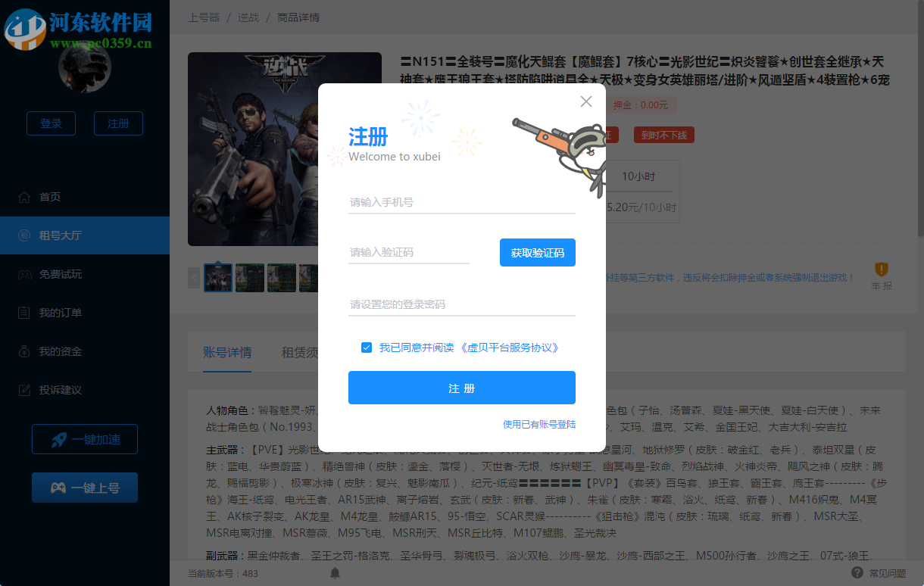The width and height of the screenshot is (924, 586).
Task: Click the previous-thumbnail carousel arrow
Action: 194,277
